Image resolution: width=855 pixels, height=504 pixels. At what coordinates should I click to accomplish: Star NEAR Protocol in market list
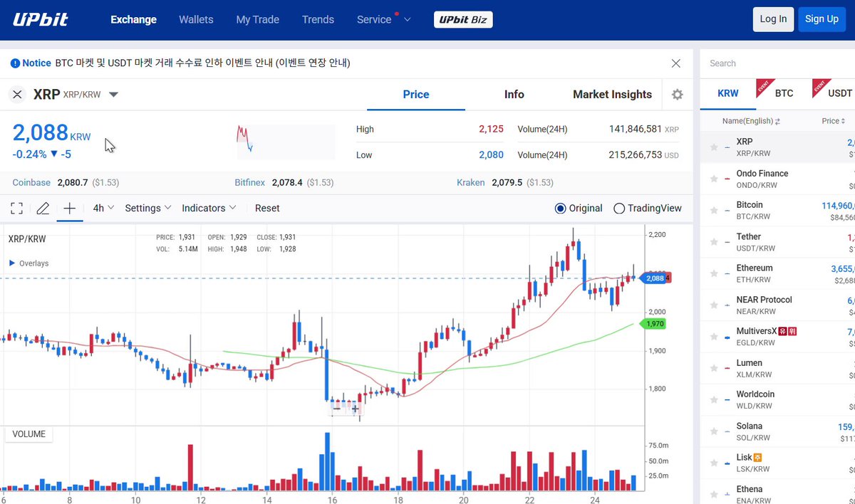tap(714, 305)
